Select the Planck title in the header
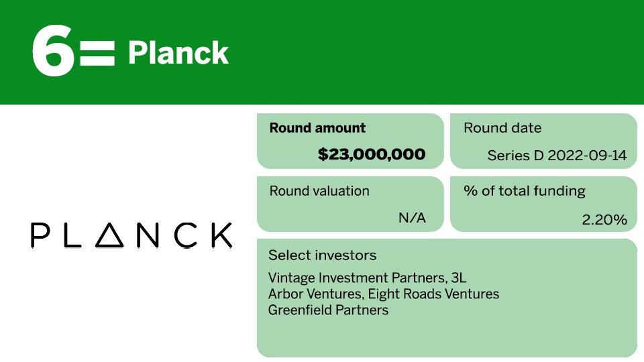 click(x=178, y=53)
